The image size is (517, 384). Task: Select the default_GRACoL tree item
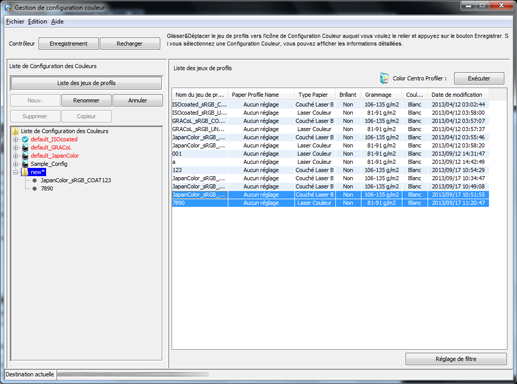(51, 148)
